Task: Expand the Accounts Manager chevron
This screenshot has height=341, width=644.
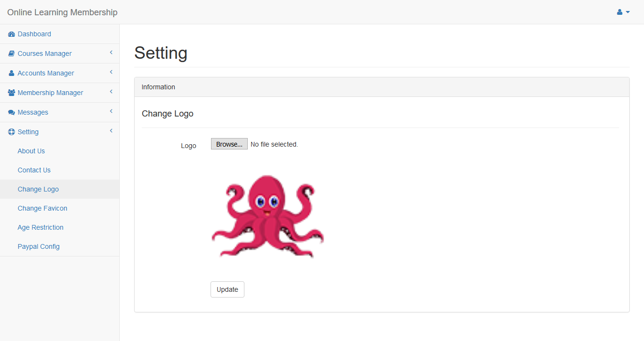Action: coord(111,72)
